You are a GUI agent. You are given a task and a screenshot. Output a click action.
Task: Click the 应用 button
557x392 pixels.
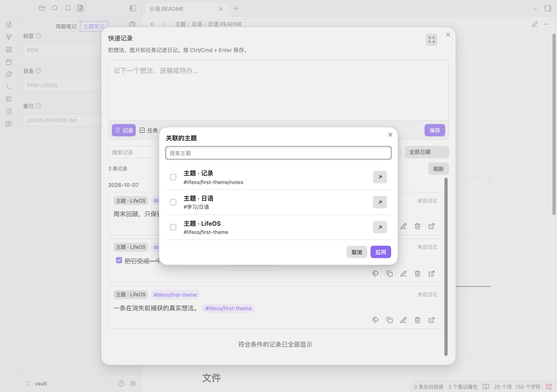(381, 252)
